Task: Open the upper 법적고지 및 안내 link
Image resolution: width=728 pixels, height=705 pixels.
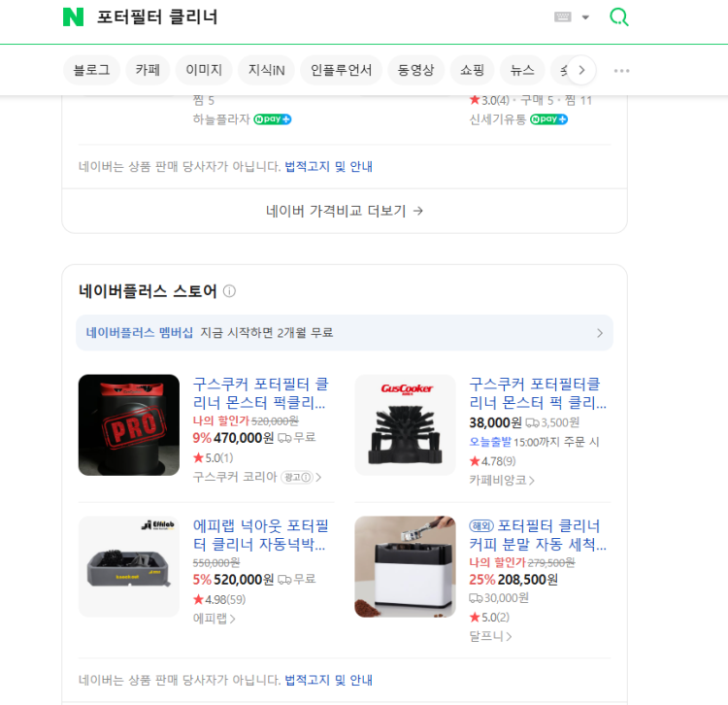Action: coord(328,166)
